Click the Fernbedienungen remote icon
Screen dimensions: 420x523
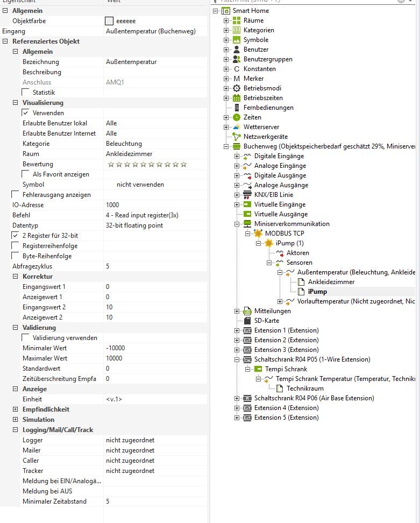click(x=236, y=108)
